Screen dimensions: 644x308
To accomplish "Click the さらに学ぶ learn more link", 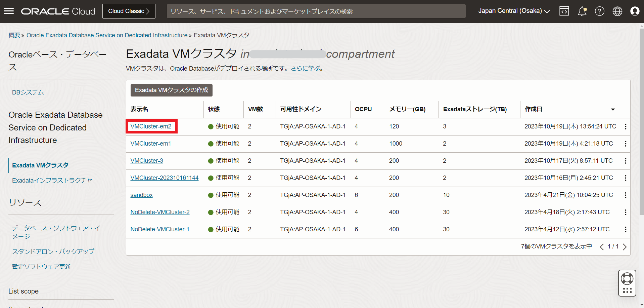I will [x=305, y=68].
